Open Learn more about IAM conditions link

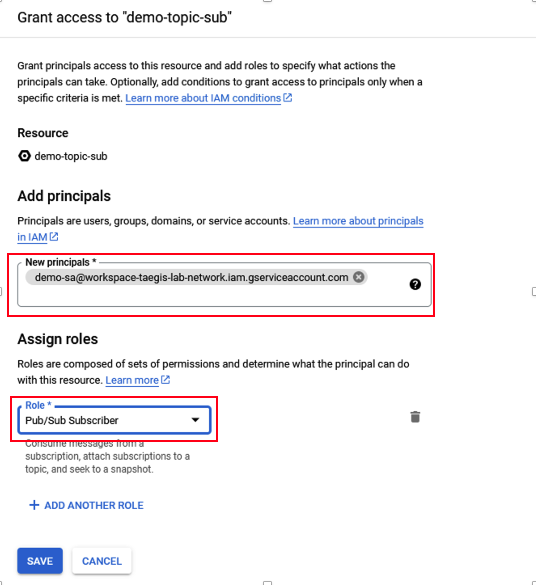tap(203, 98)
